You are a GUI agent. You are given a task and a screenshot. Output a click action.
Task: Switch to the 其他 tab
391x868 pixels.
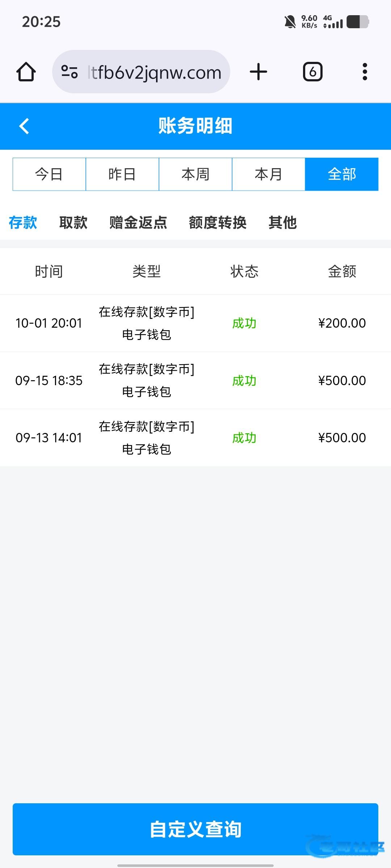point(283,222)
